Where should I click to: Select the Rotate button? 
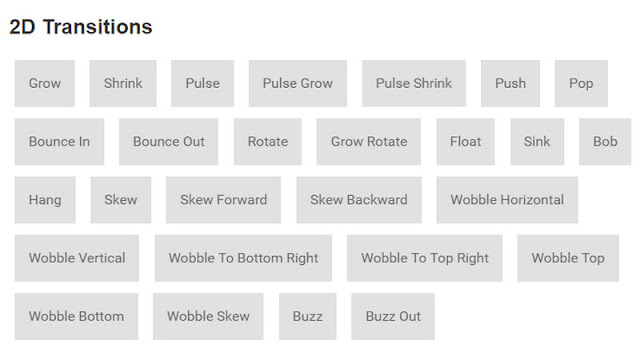[x=268, y=142]
